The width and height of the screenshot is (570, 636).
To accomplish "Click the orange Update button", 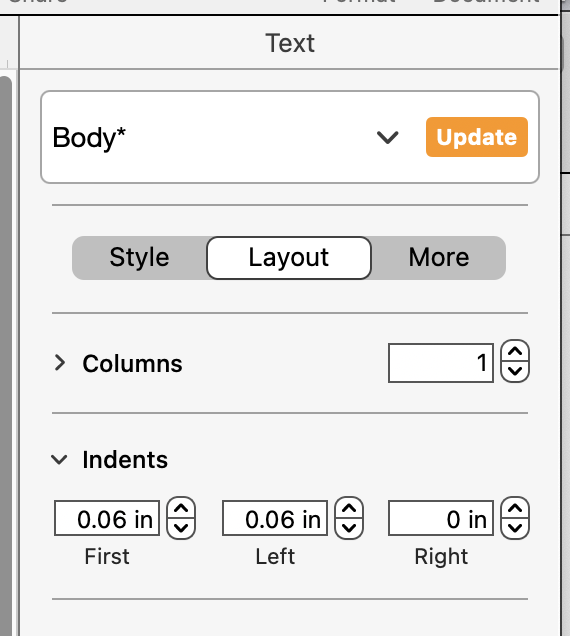I will click(477, 137).
